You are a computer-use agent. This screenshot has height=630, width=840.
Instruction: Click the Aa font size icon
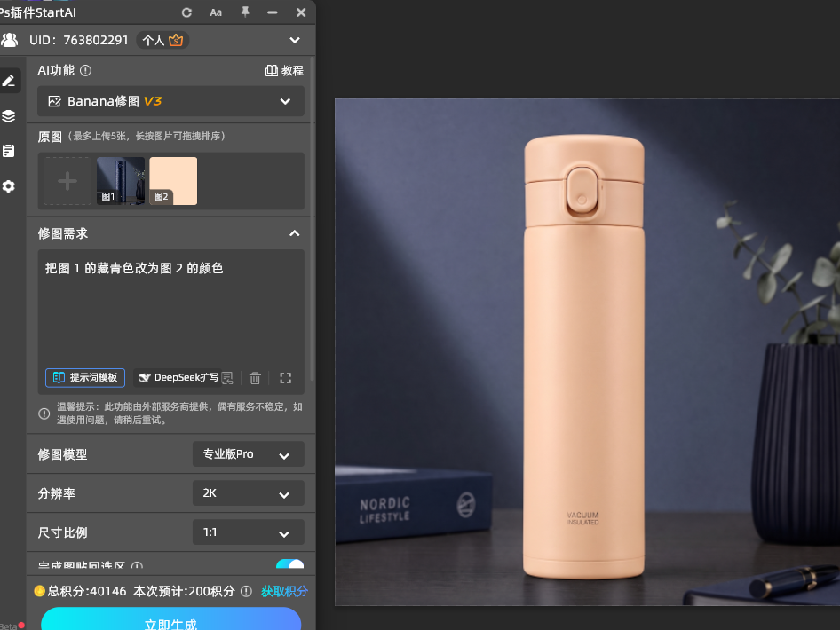216,12
